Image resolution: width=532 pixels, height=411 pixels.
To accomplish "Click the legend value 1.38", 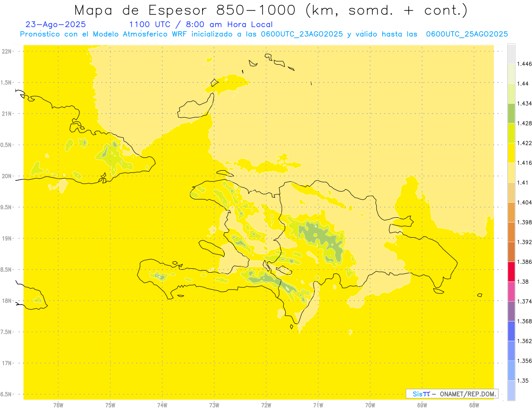I will (523, 282).
